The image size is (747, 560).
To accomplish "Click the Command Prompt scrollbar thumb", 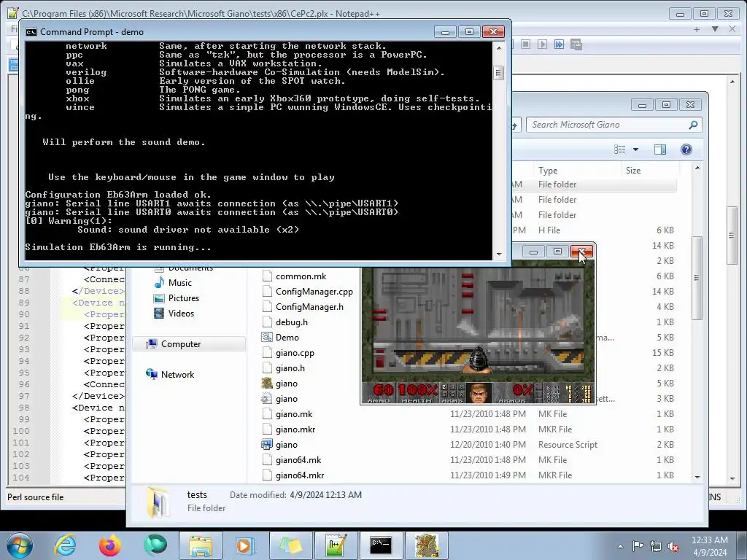I will coord(499,73).
